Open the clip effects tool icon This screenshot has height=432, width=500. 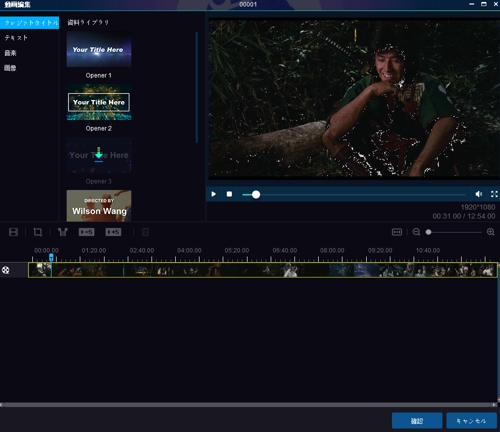click(x=63, y=232)
